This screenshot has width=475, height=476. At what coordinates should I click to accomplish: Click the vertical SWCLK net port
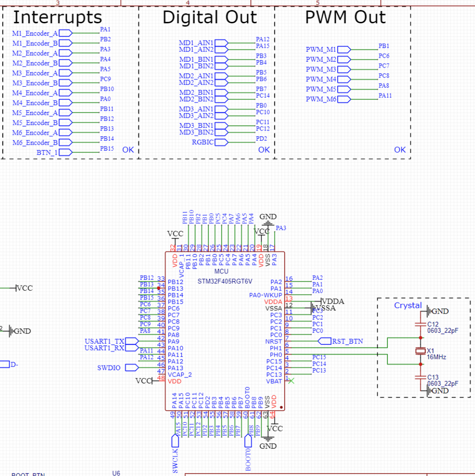click(175, 441)
